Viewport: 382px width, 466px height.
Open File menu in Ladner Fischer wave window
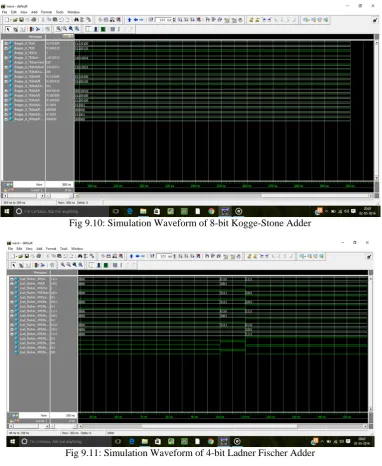(x=10, y=249)
